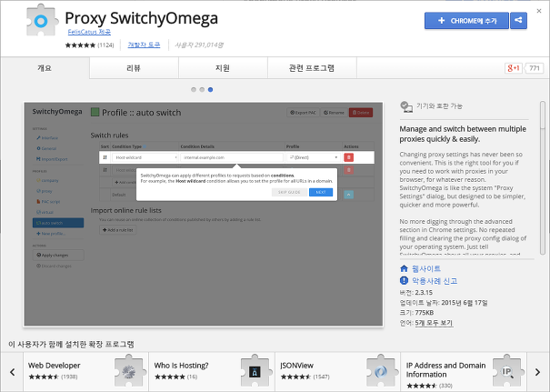This screenshot has height=392, width=550.
Task: Click the IP magnifier puzzle icon
Action: (x=507, y=371)
